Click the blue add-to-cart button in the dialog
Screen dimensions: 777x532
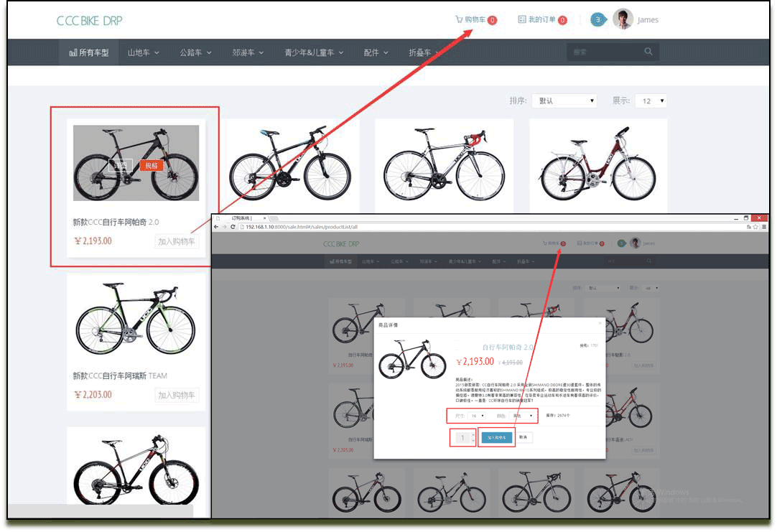(x=496, y=438)
